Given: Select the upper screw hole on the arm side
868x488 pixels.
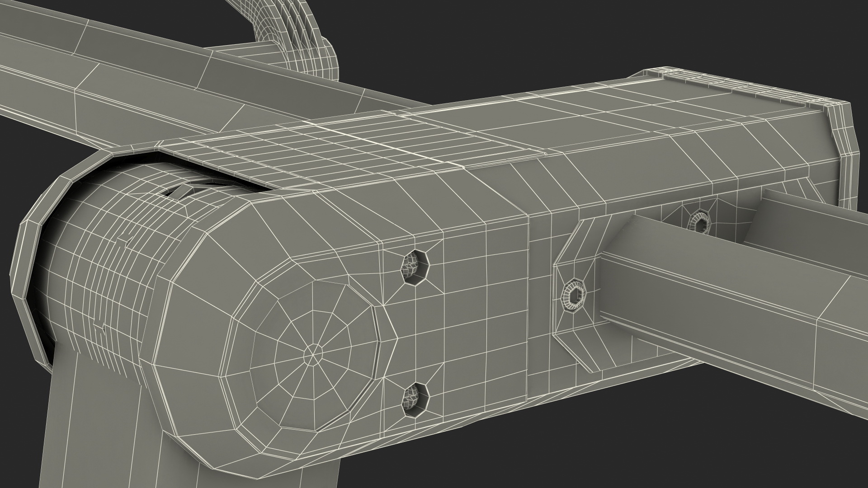Looking at the screenshot, I should pos(415,267).
